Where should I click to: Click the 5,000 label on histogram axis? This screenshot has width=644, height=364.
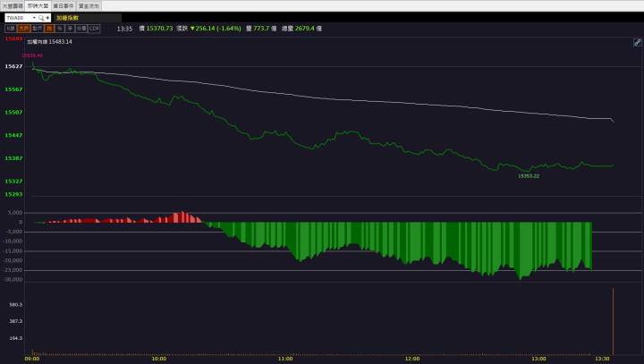click(x=15, y=213)
